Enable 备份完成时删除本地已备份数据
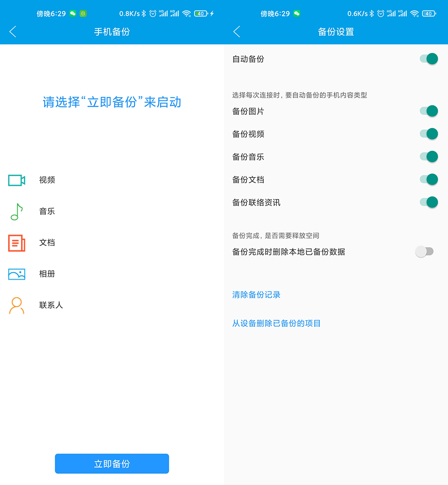The width and height of the screenshot is (448, 485). [424, 252]
